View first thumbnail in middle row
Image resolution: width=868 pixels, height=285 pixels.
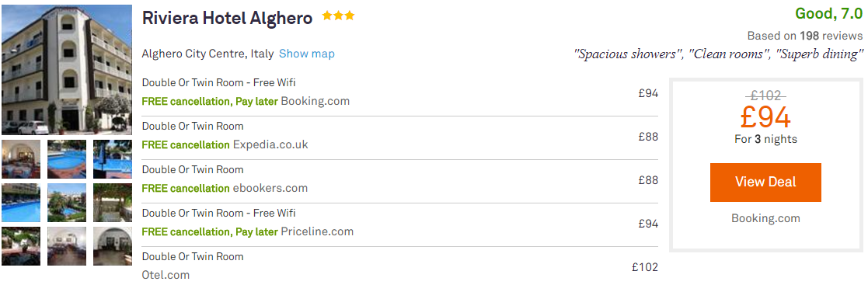coord(21,203)
